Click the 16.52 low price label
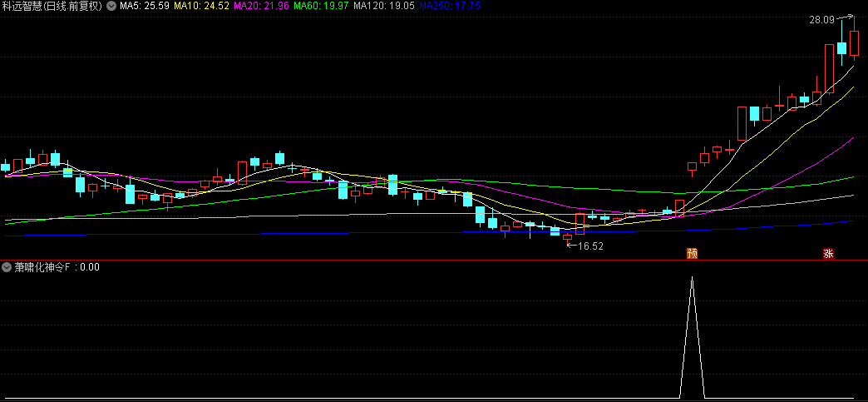Image resolution: width=868 pixels, height=402 pixels. [x=590, y=246]
